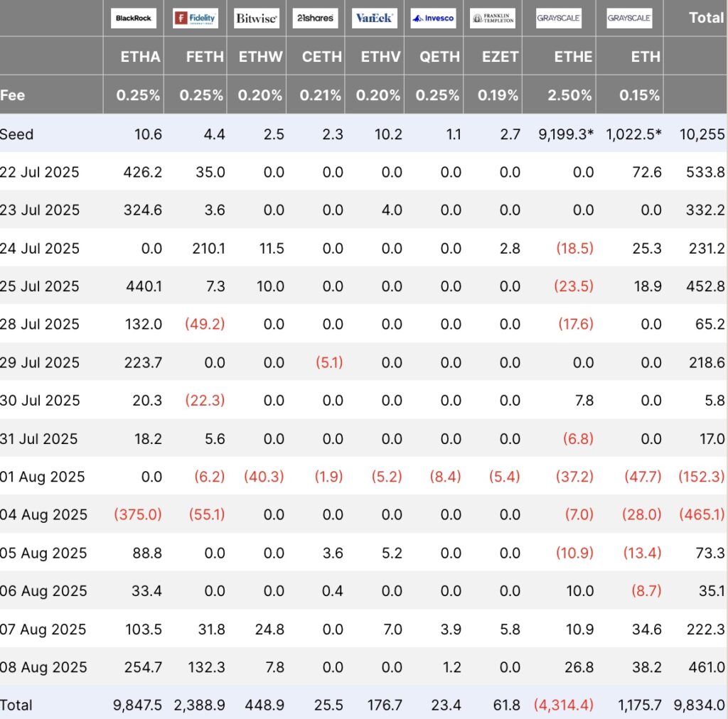The height and width of the screenshot is (719, 728).
Task: Select the QETH ticker header
Action: (x=439, y=57)
